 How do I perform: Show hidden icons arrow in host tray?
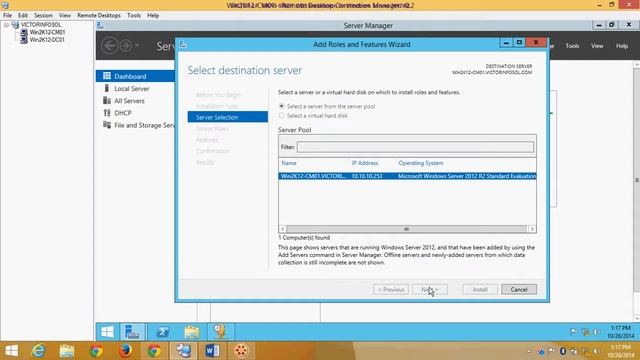tap(529, 351)
